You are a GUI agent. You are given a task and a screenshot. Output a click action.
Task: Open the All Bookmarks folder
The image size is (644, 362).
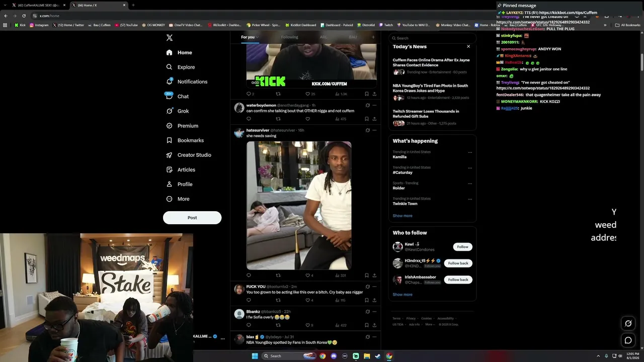pos(627,25)
